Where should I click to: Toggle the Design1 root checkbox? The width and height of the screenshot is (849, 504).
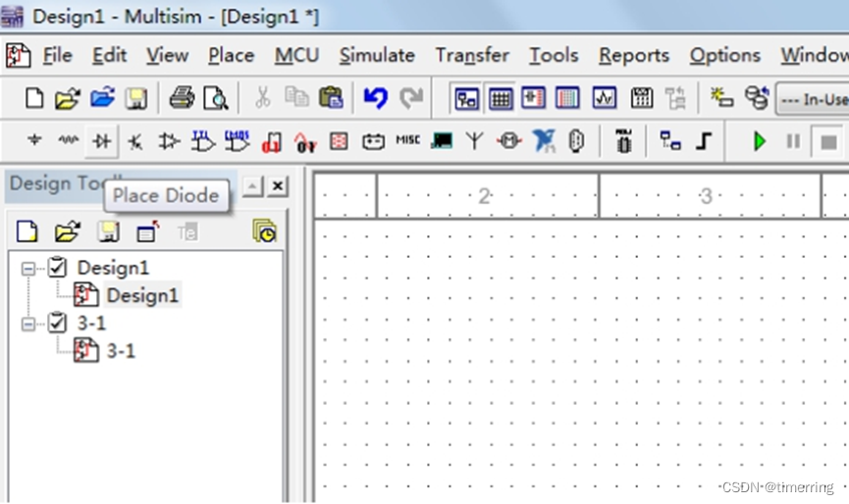tap(57, 267)
